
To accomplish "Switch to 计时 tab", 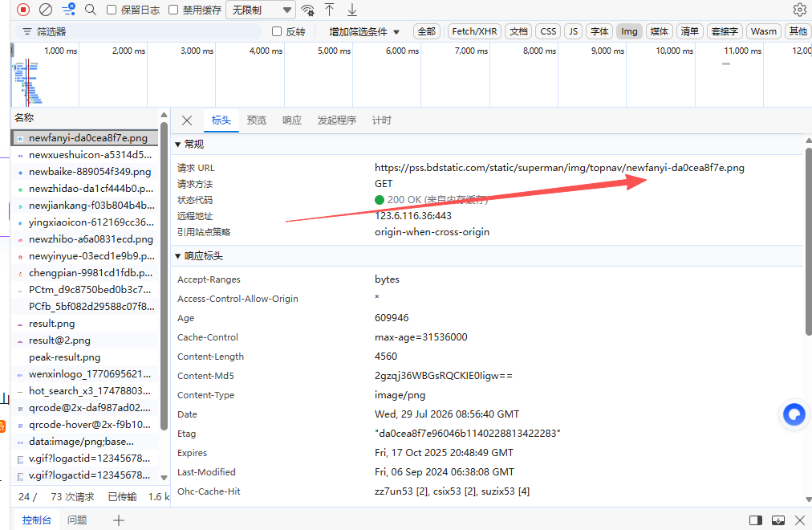I will pyautogui.click(x=382, y=120).
